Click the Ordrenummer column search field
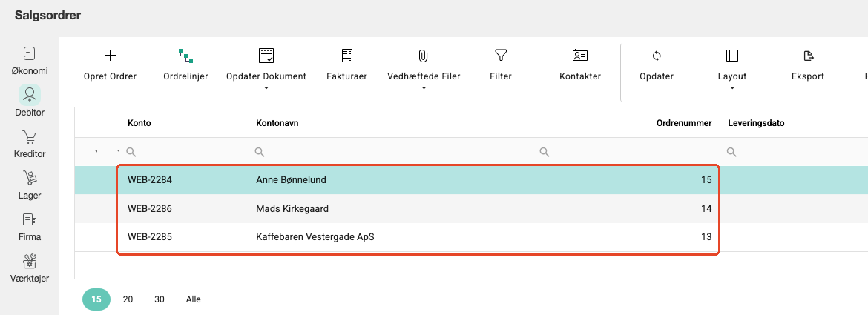The width and height of the screenshot is (868, 315). (x=627, y=151)
